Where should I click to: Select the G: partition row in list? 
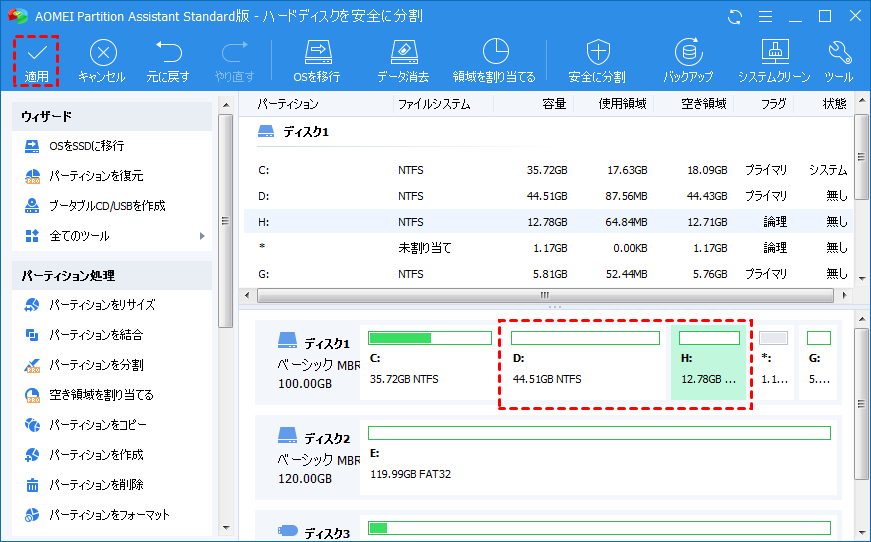(548, 274)
